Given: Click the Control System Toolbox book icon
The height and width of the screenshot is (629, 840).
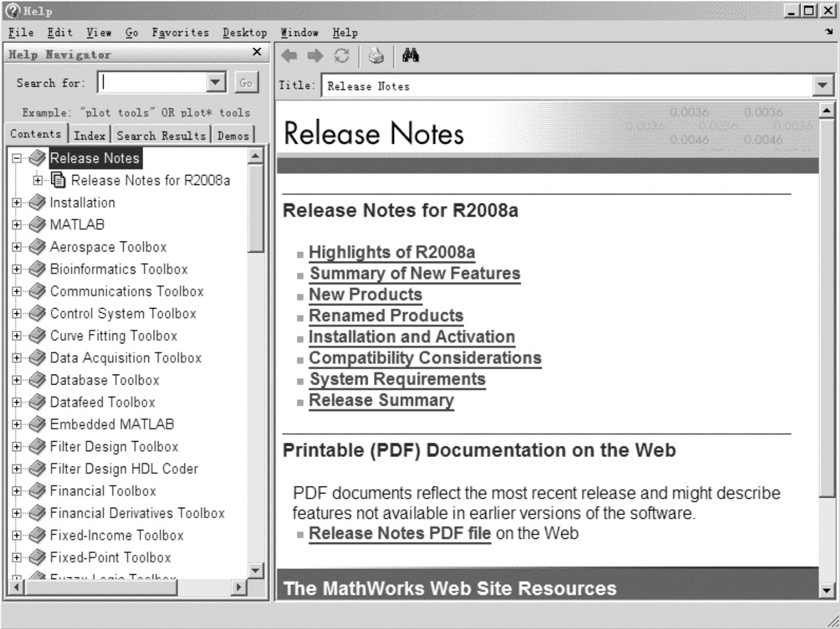Looking at the screenshot, I should click(x=37, y=313).
